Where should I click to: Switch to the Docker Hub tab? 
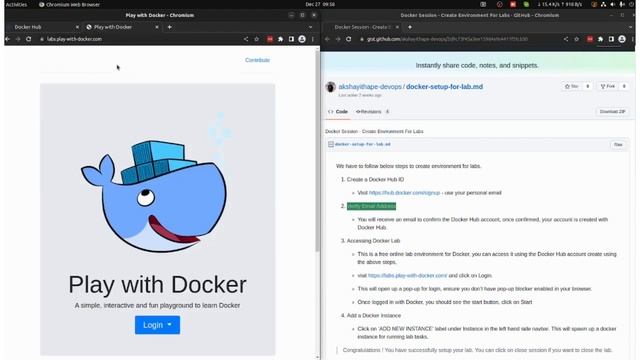pos(28,27)
